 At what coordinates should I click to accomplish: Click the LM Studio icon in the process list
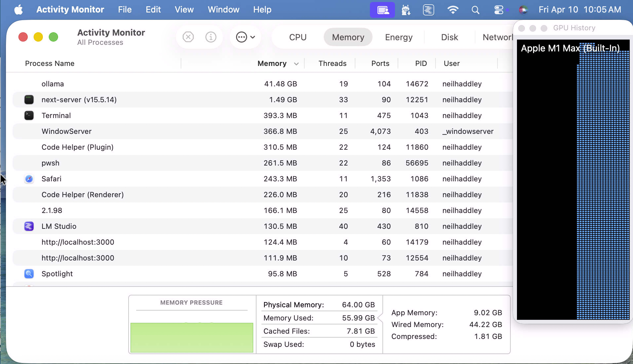click(29, 226)
